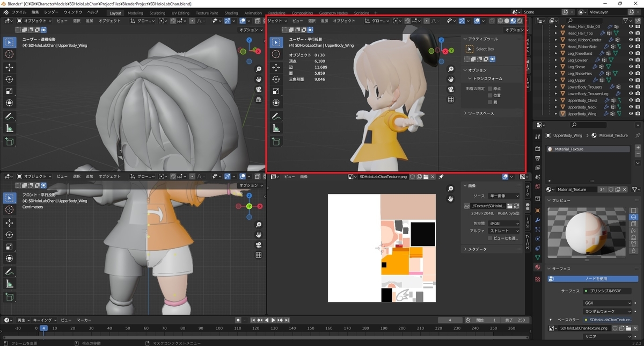Open アルファ ストレート dropdown

click(503, 230)
